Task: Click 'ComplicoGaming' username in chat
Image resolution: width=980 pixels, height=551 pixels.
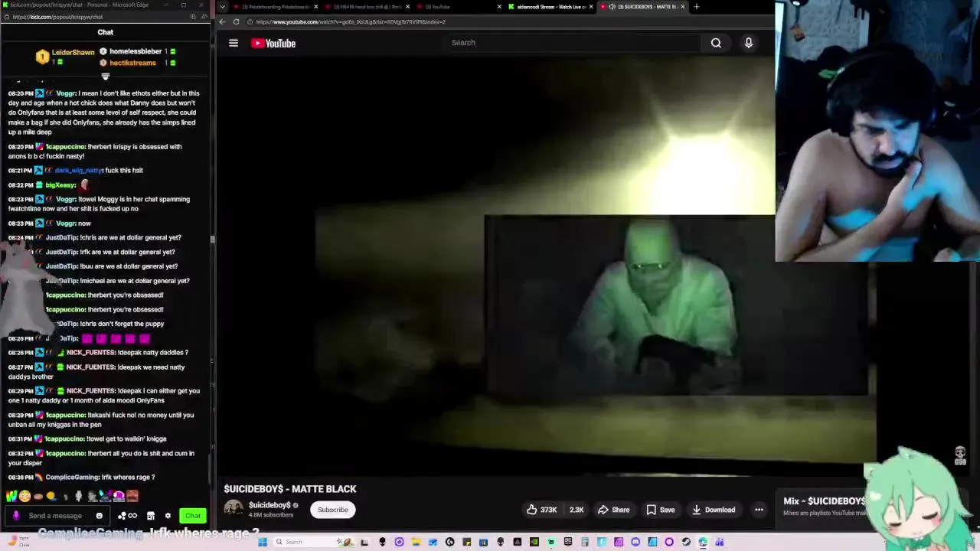Action: [x=72, y=478]
